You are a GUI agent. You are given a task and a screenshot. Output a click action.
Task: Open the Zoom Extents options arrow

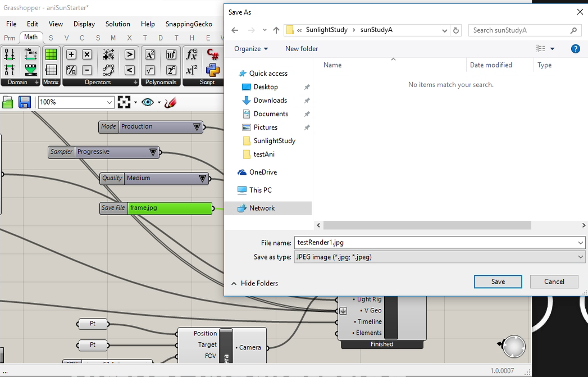(x=135, y=102)
